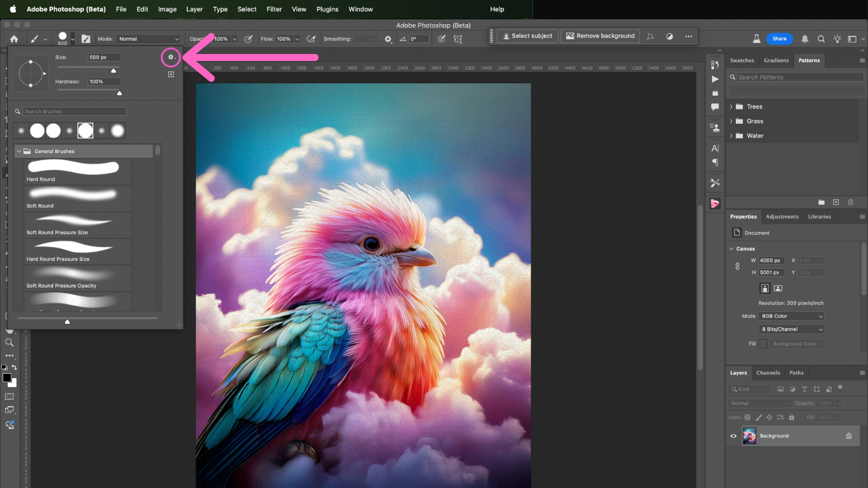Click the Search Brushes field
The image size is (868, 488).
click(x=74, y=111)
